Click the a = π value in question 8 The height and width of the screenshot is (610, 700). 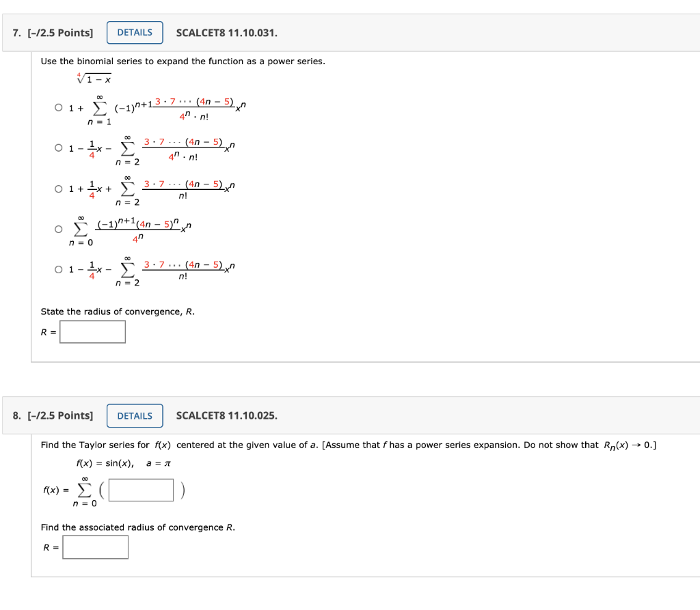159,462
